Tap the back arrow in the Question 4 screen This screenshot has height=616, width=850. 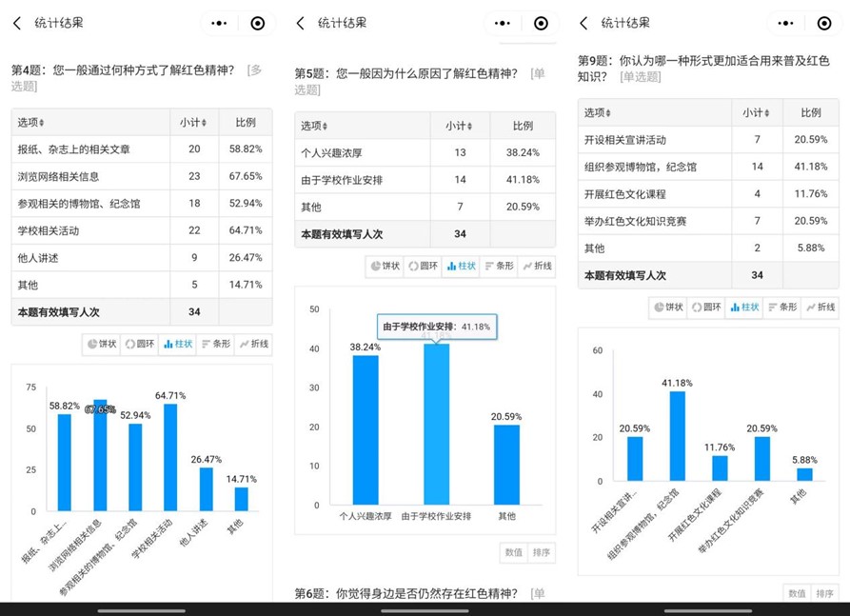coord(17,23)
